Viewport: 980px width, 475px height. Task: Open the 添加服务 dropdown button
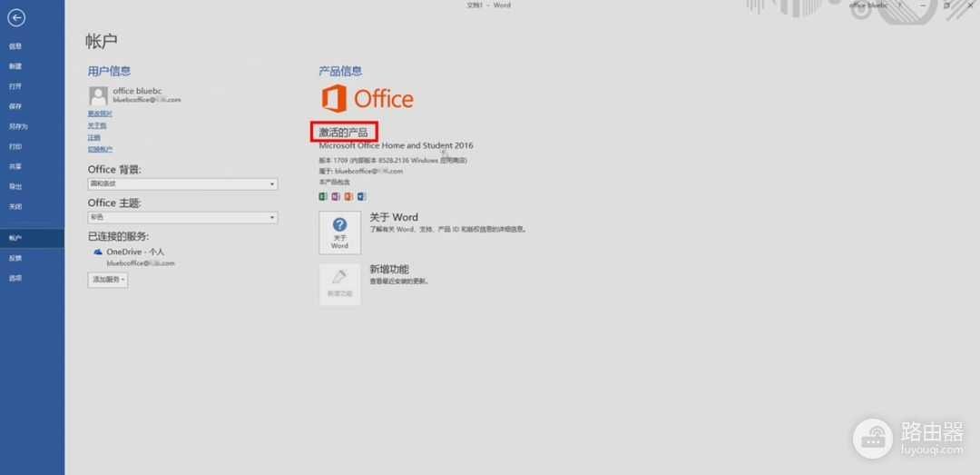(107, 280)
